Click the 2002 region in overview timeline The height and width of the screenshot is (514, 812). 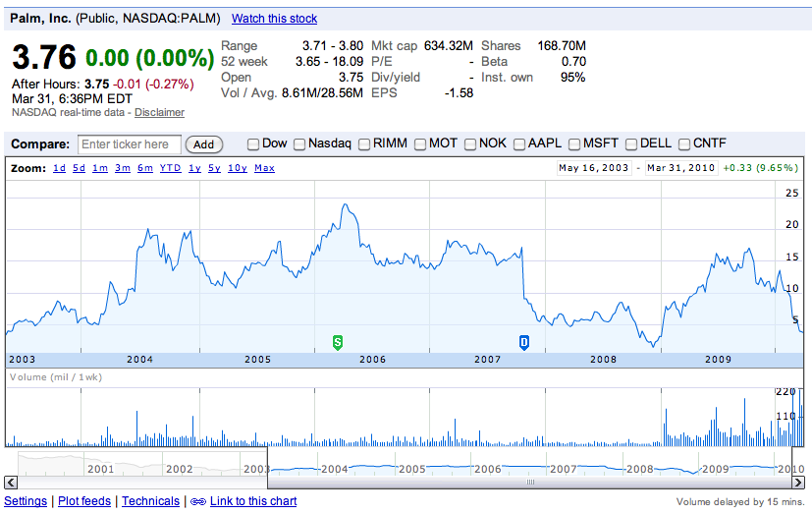point(179,469)
